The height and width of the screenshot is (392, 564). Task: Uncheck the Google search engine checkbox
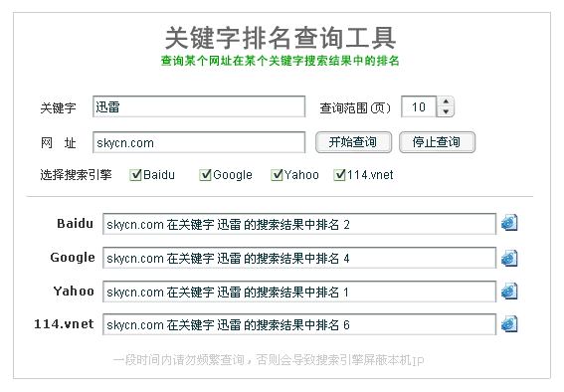(205, 175)
